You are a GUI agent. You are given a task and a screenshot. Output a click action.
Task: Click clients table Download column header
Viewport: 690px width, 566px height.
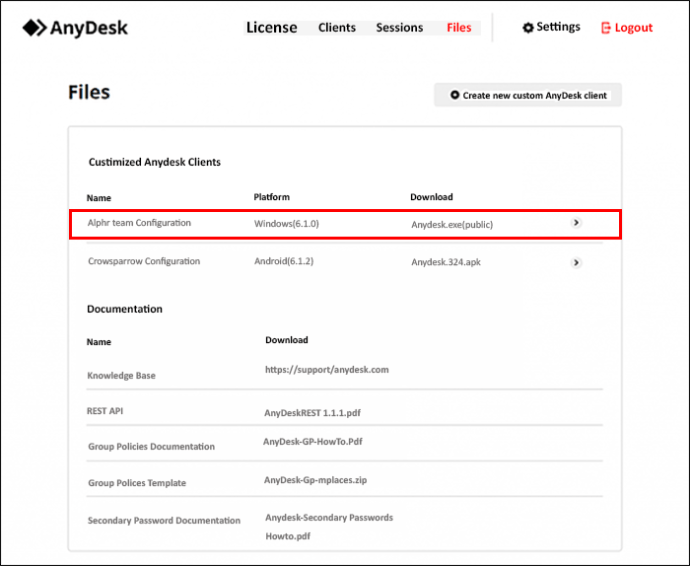[431, 197]
